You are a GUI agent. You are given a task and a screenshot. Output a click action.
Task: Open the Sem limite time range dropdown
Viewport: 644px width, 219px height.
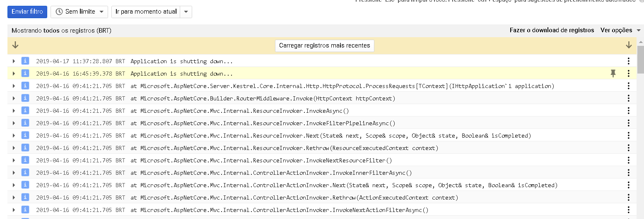pos(79,12)
